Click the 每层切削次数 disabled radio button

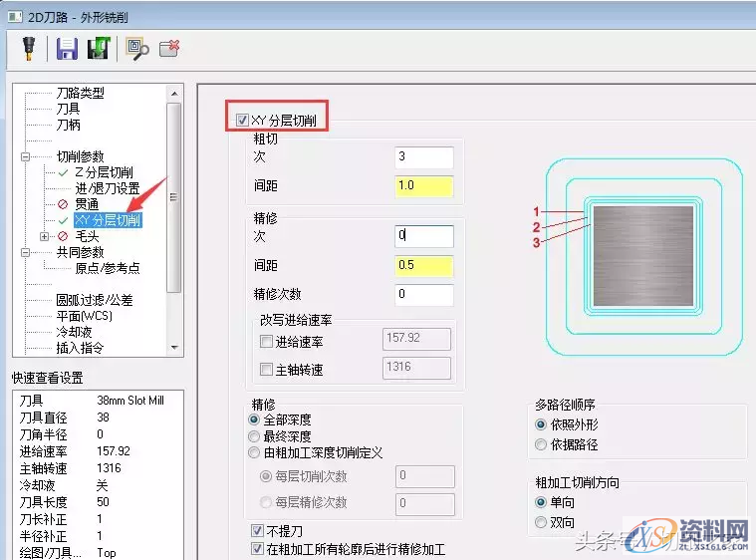[x=266, y=476]
